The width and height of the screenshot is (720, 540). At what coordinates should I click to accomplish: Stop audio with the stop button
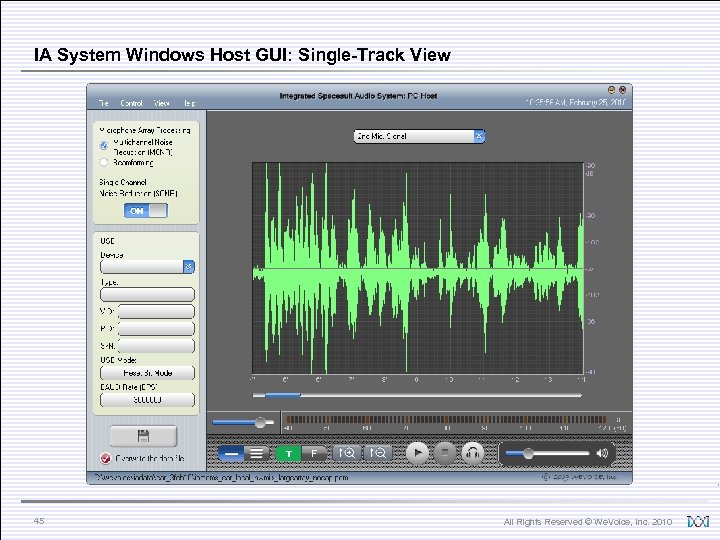(444, 453)
